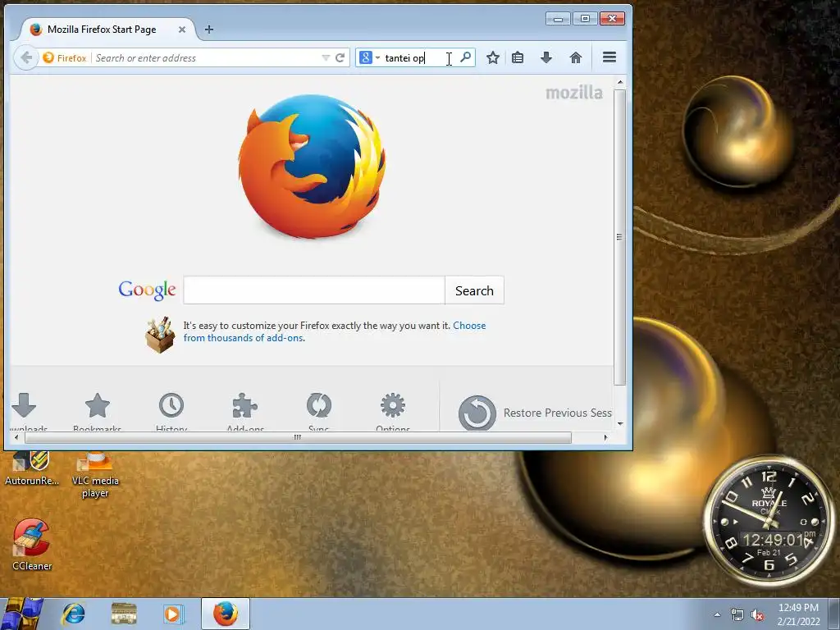The height and width of the screenshot is (630, 840).
Task: Open Windows Start button
Action: (22, 614)
